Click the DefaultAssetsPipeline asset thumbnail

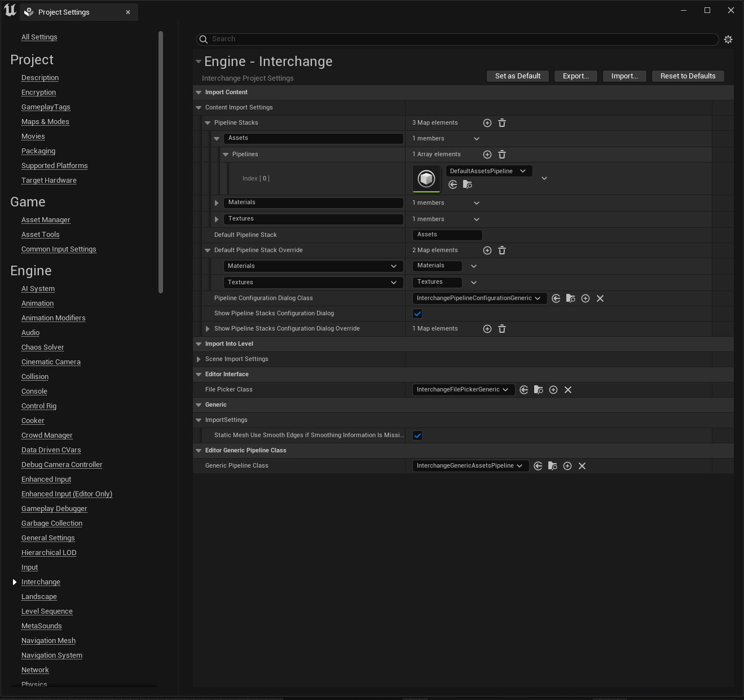pyautogui.click(x=426, y=179)
